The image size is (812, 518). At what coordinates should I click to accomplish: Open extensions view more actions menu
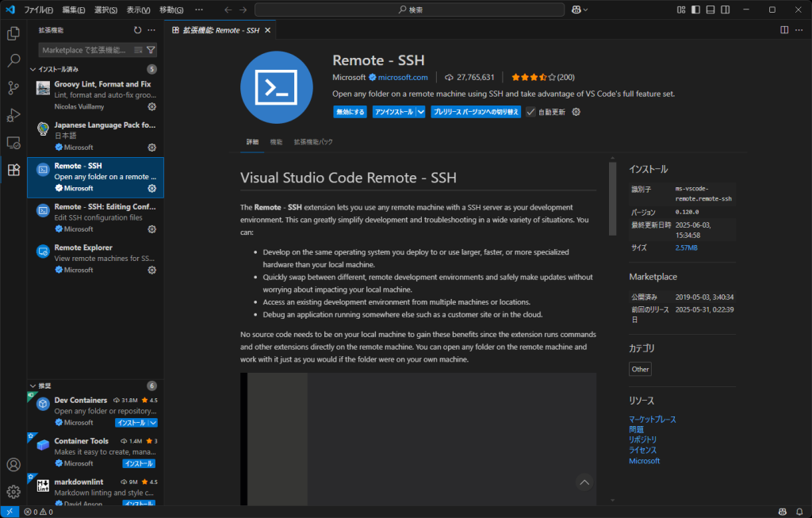(151, 30)
